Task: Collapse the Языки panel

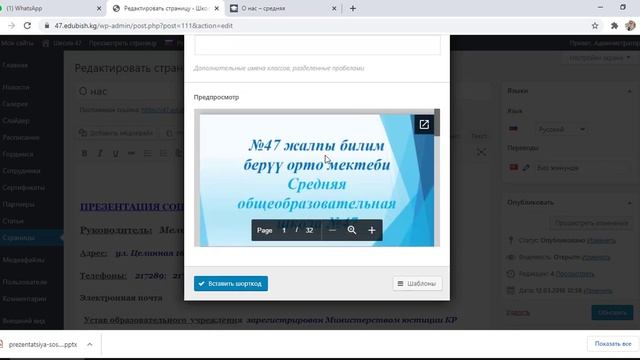Action: 629,91
